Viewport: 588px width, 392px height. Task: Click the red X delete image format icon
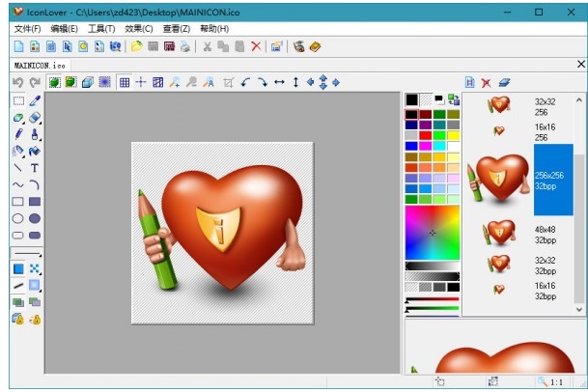point(487,82)
